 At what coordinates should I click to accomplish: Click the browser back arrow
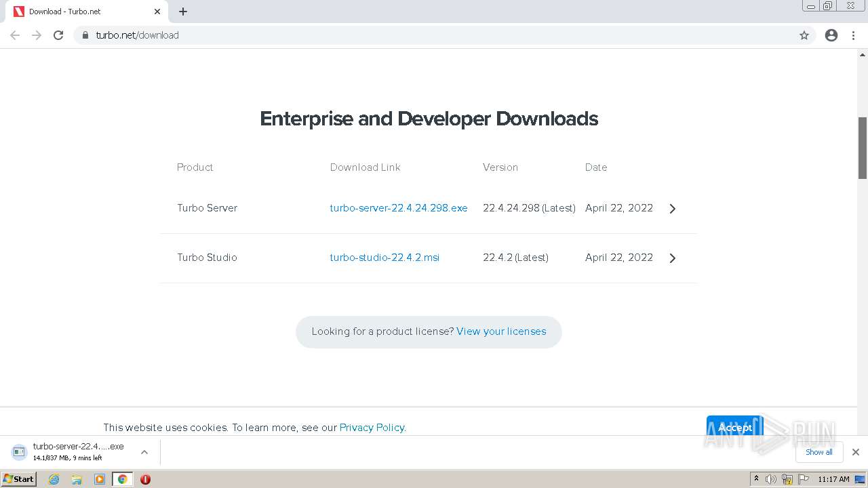15,35
